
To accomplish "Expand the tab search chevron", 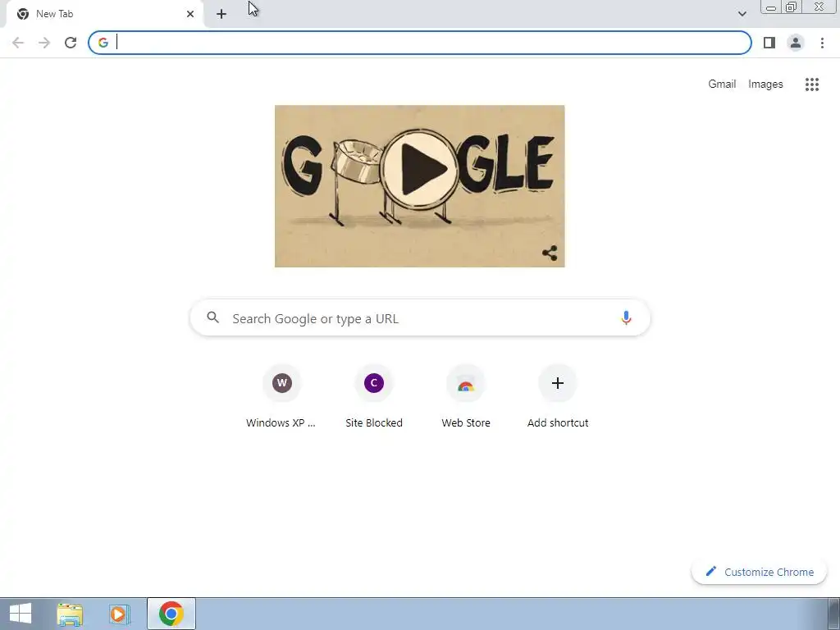I will click(742, 14).
